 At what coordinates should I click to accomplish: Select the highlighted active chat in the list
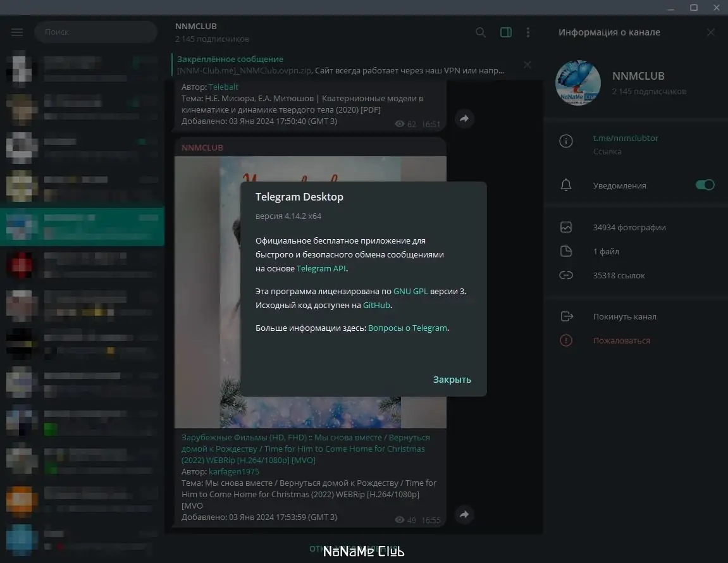[82, 226]
